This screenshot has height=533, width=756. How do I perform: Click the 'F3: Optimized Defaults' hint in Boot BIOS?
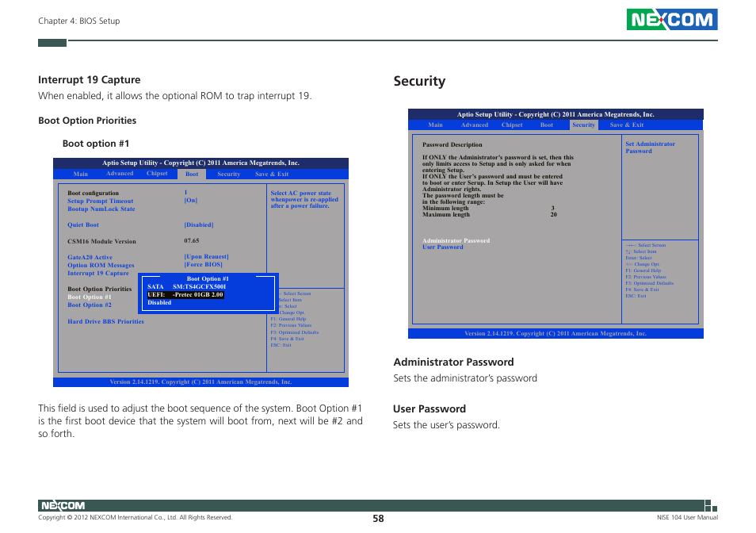(294, 332)
